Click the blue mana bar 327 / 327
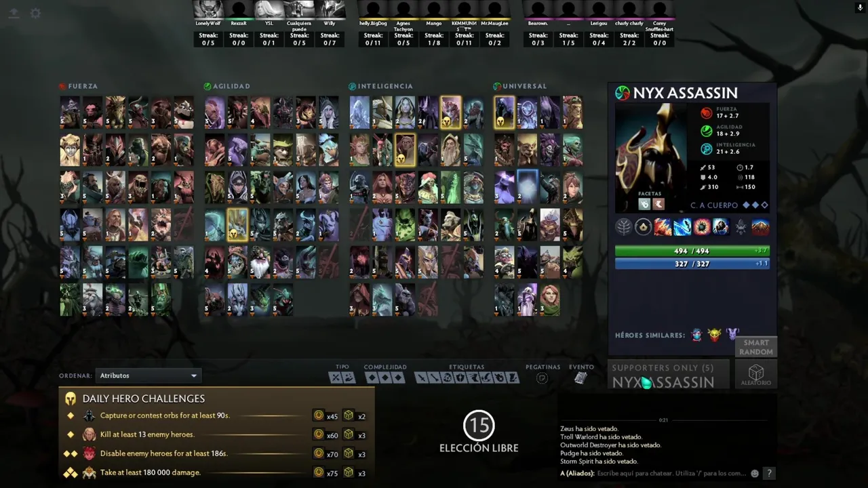 click(x=692, y=264)
